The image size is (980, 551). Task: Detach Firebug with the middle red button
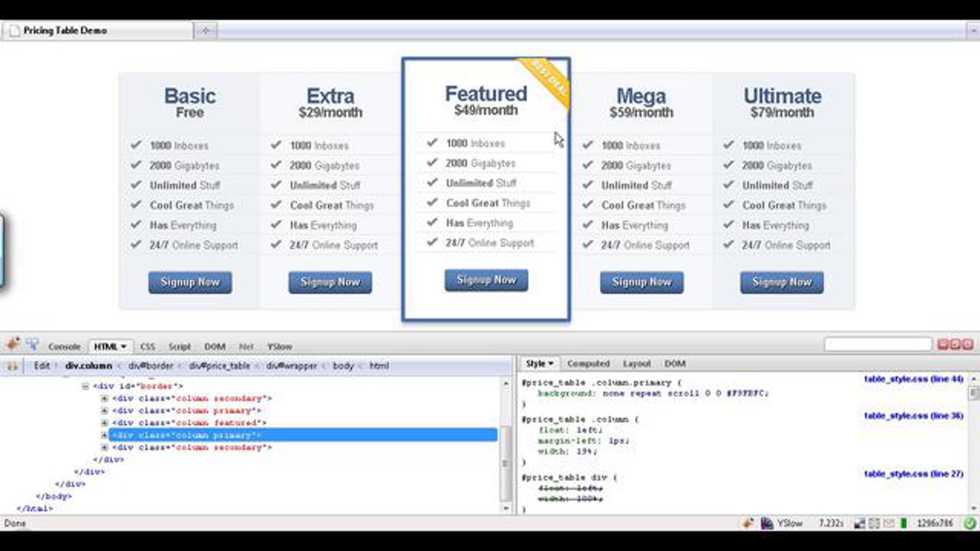(x=955, y=344)
